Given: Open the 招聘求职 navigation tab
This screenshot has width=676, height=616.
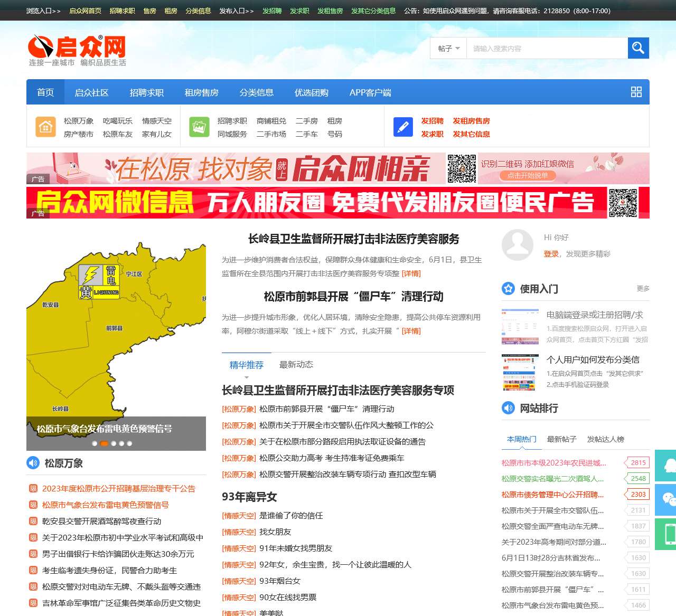Looking at the screenshot, I should click(147, 92).
